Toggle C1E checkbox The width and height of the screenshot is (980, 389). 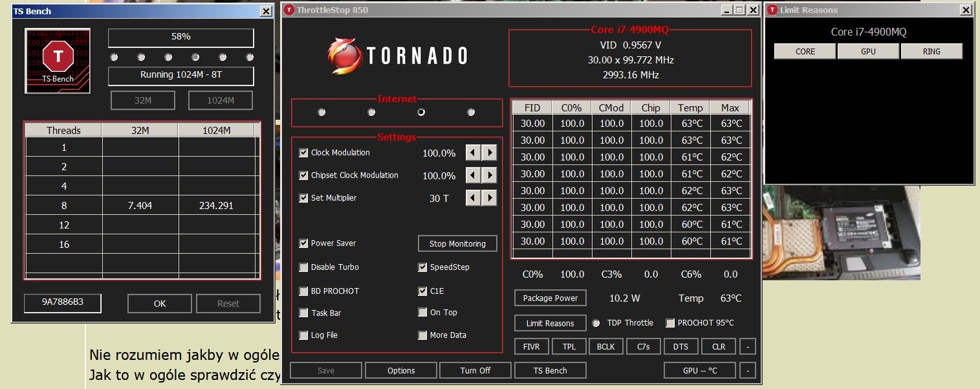tap(422, 291)
